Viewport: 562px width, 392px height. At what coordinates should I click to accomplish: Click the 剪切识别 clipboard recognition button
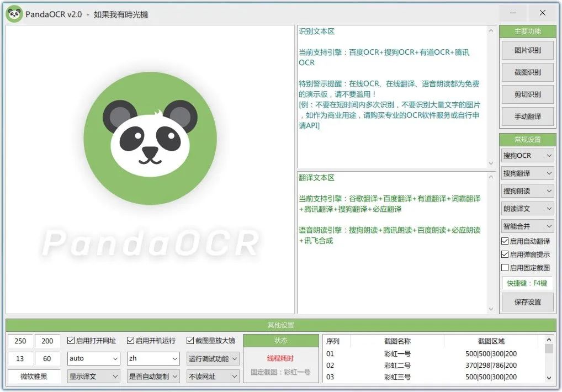tap(527, 94)
